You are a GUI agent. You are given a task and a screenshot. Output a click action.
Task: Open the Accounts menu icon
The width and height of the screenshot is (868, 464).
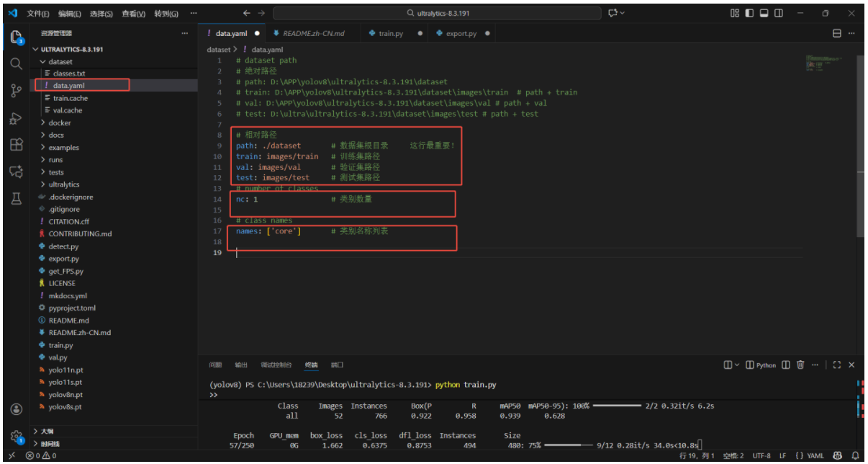click(16, 409)
